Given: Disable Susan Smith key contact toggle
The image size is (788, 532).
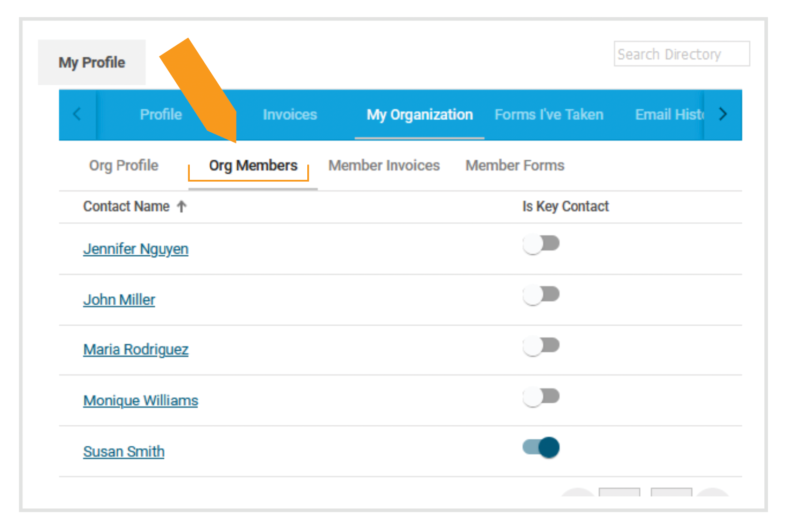Looking at the screenshot, I should click(541, 448).
